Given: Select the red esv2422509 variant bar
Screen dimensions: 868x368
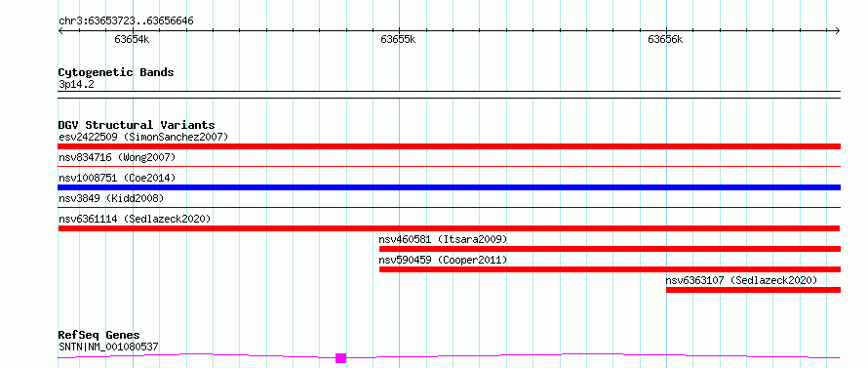Looking at the screenshot, I should pos(449,146).
